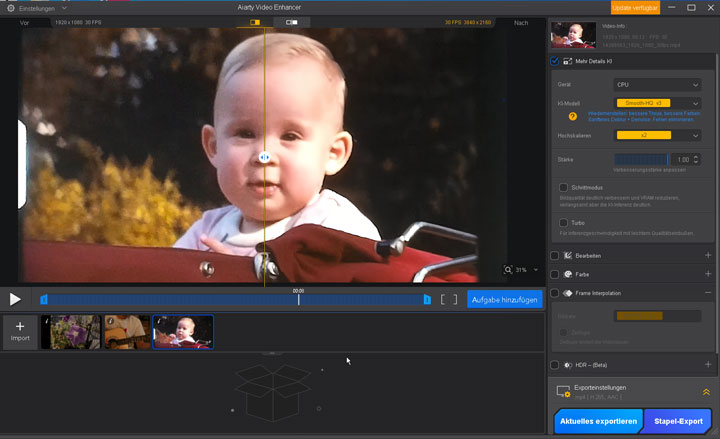
Task: Select the baby video thumbnail
Action: pos(183,332)
